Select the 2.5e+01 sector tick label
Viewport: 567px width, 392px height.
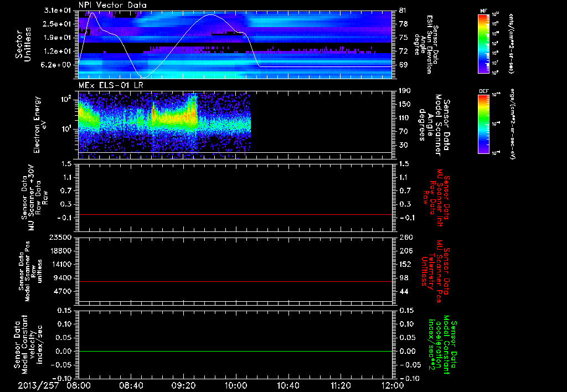57,24
